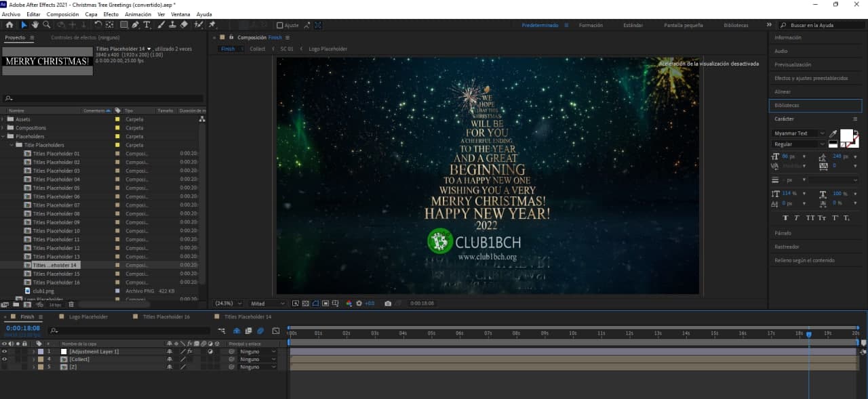This screenshot has height=399, width=868.
Task: Click the eyedropper in the Carácter panel
Action: [833, 133]
